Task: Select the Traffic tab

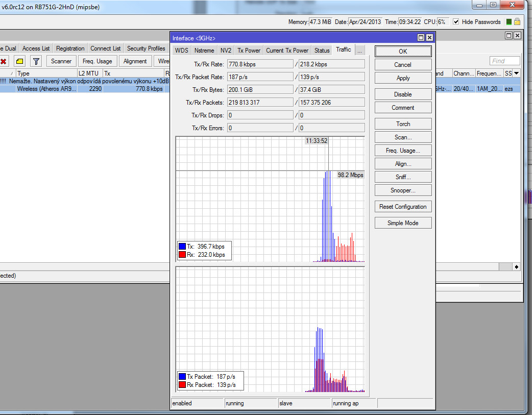Action: (x=344, y=50)
